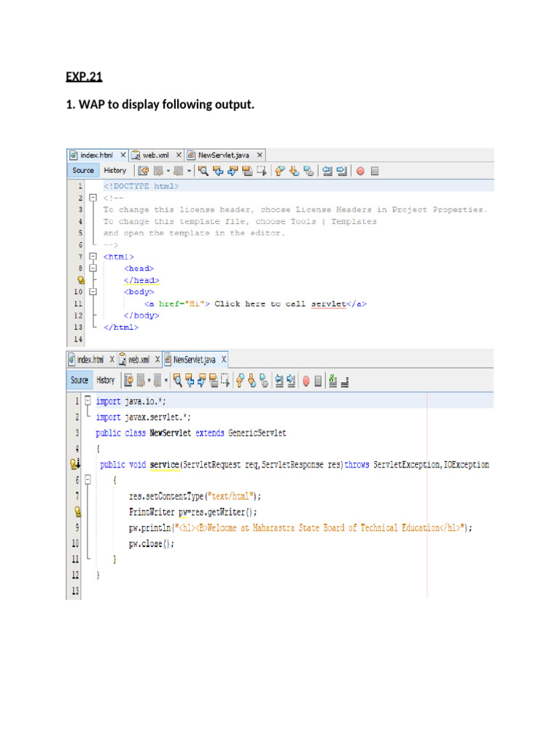The height and width of the screenshot is (747, 560).
Task: Click lightbulb hint on </head> line
Action: pos(81,280)
